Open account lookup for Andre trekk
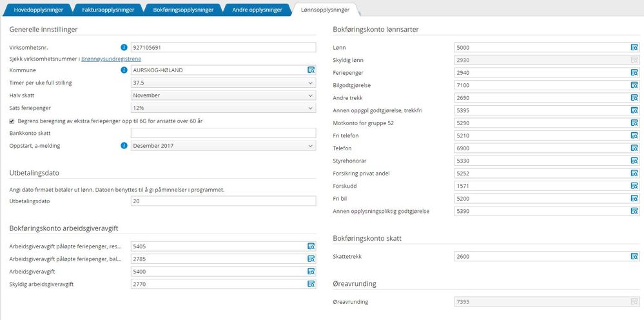 coord(634,98)
